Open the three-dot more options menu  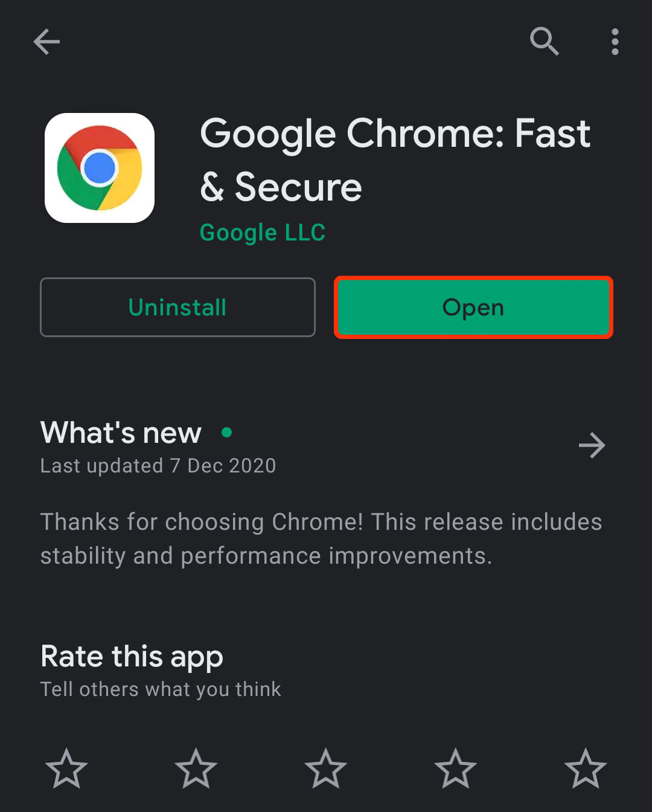point(615,42)
